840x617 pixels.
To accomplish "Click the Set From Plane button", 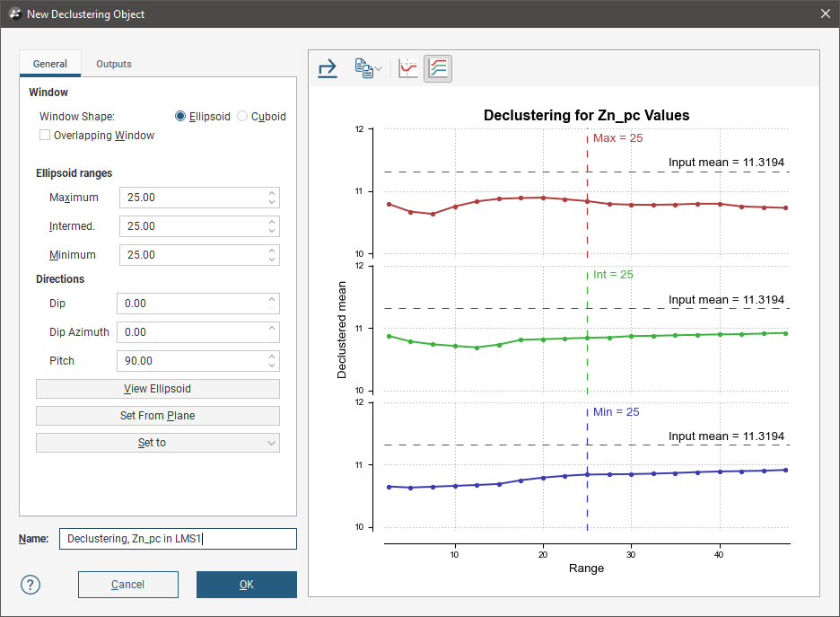I will 158,416.
